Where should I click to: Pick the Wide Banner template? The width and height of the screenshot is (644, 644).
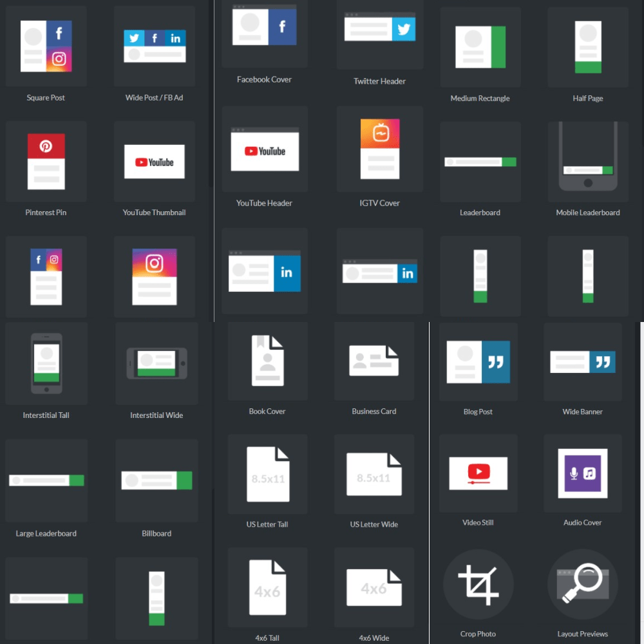582,362
